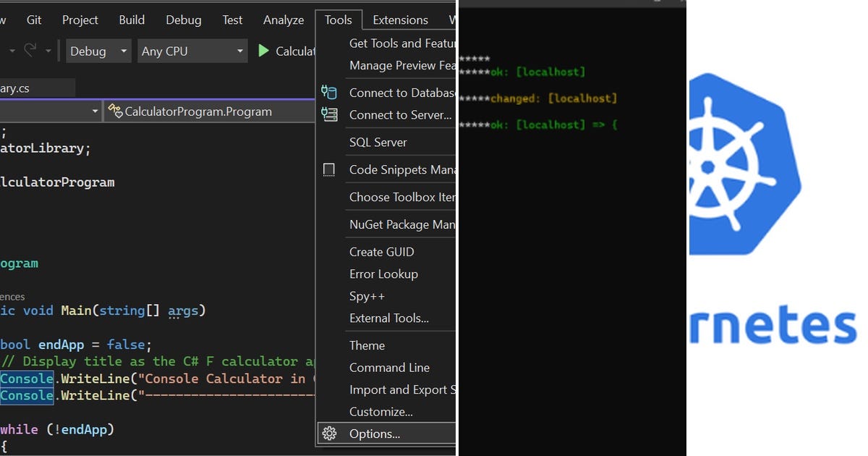Click '!endApp' in the while condition
The image size is (868, 456).
pos(80,429)
